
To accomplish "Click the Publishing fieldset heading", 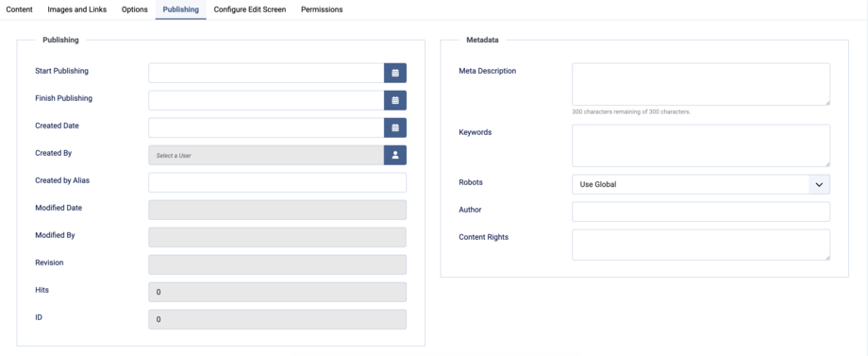I will [x=61, y=40].
